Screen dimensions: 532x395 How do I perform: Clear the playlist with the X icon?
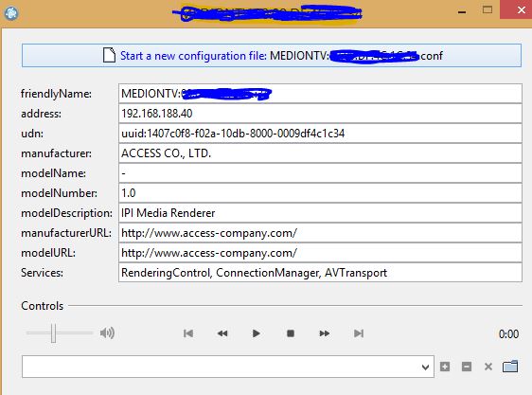coord(488,367)
